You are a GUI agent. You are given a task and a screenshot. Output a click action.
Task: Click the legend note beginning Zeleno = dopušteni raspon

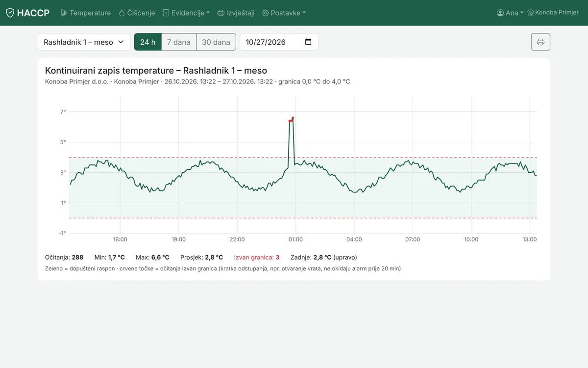click(x=223, y=268)
